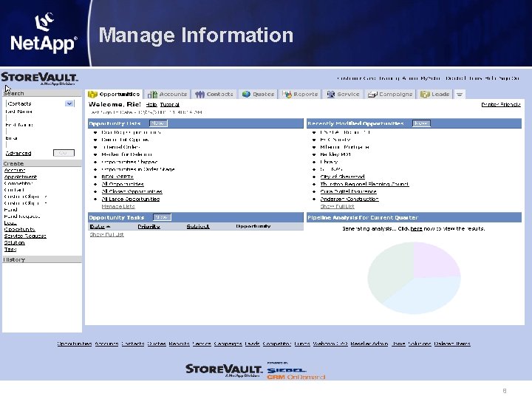Open the Service tab
The image size is (532, 399).
343,95
